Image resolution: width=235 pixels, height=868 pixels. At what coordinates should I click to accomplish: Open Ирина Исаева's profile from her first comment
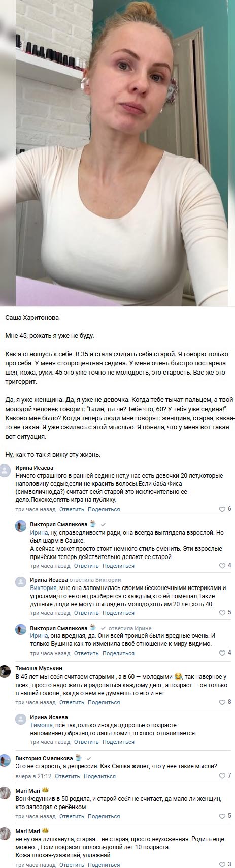pyautogui.click(x=33, y=468)
